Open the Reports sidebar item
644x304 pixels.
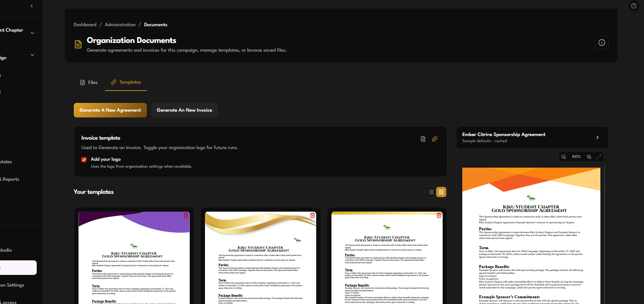pyautogui.click(x=10, y=179)
